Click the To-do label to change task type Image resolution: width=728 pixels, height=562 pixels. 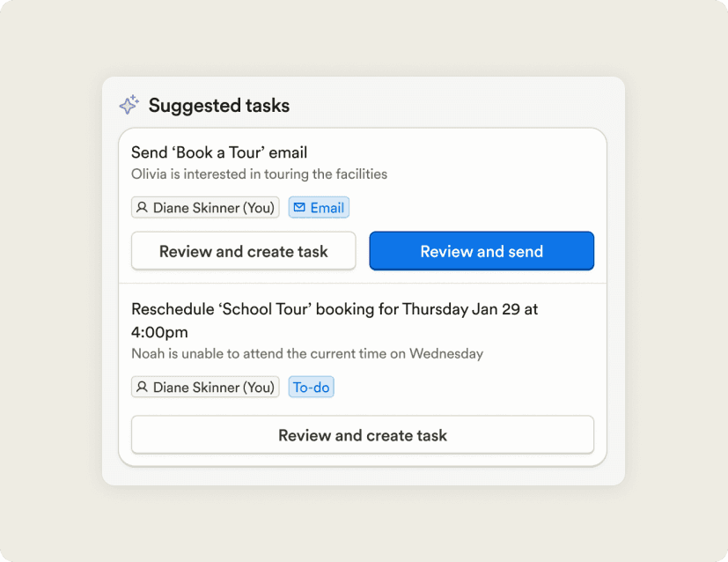click(311, 387)
